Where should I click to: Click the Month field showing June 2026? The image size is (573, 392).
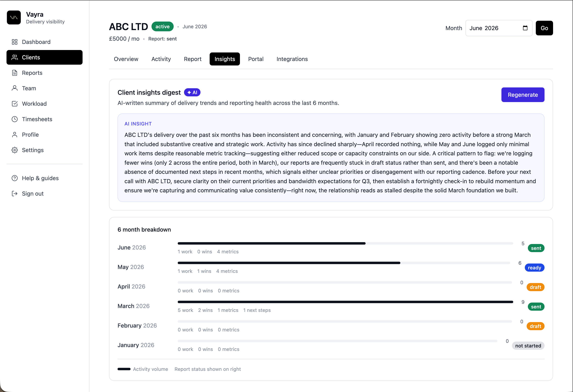tap(499, 28)
